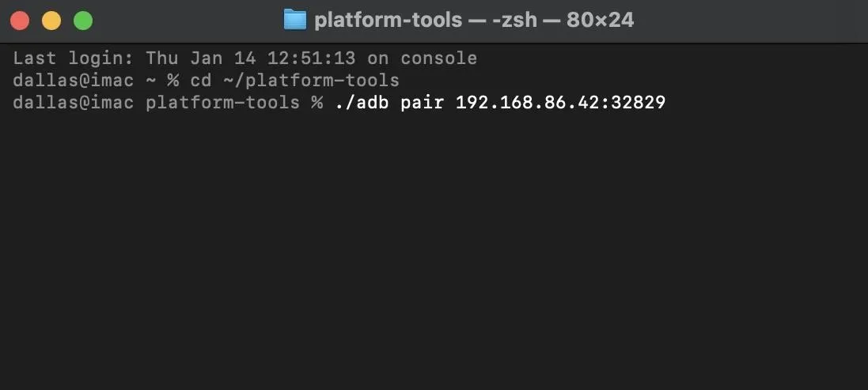The width and height of the screenshot is (868, 390).
Task: Click the "./adb" command text
Action: click(x=361, y=102)
